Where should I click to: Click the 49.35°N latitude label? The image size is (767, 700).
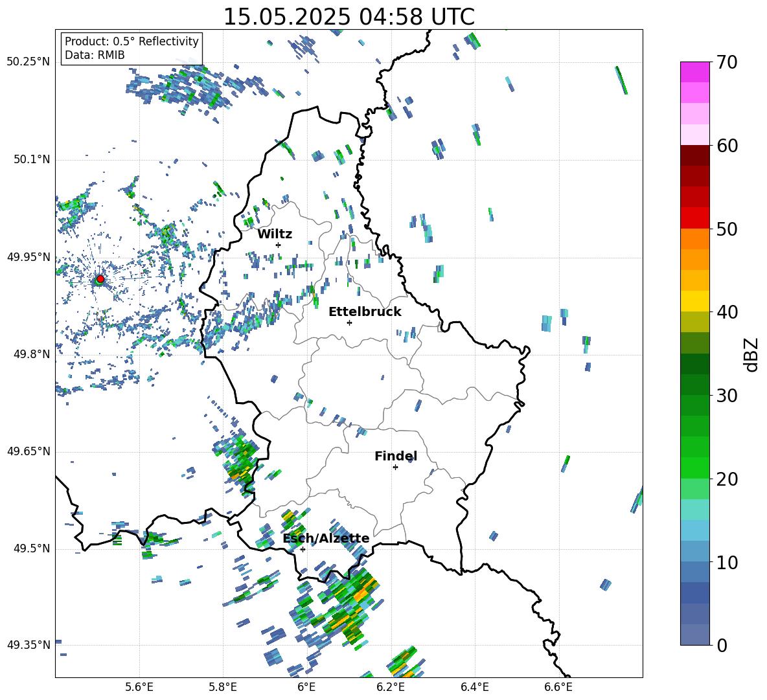(29, 645)
